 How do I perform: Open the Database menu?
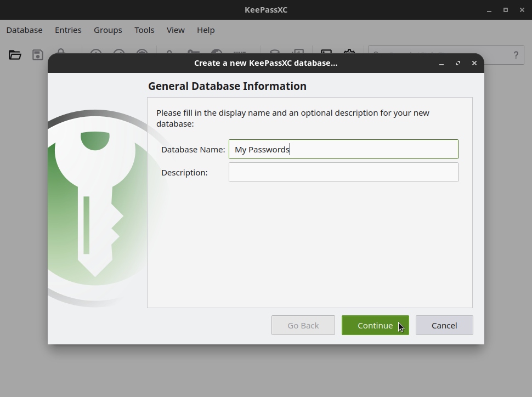pos(25,30)
